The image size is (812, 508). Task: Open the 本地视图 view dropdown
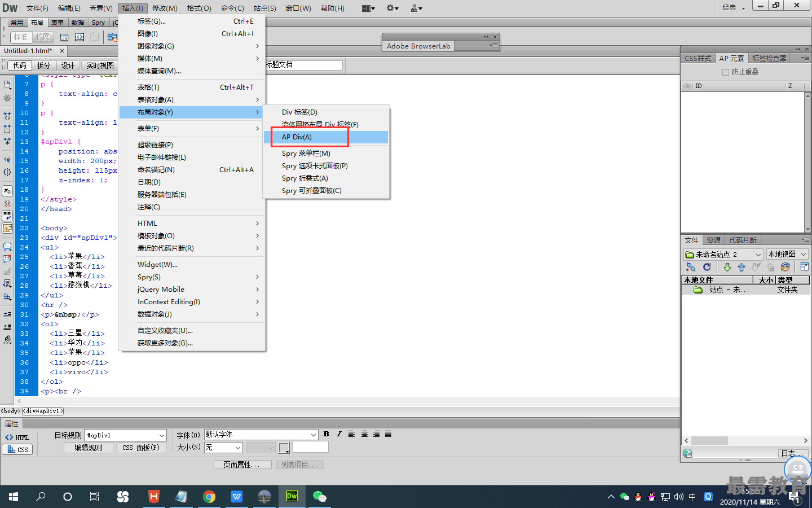tap(787, 255)
